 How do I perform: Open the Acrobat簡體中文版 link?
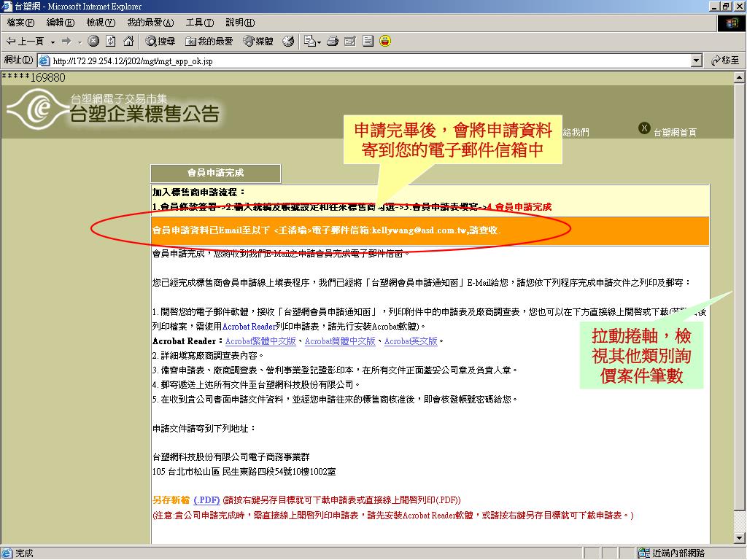(x=340, y=341)
